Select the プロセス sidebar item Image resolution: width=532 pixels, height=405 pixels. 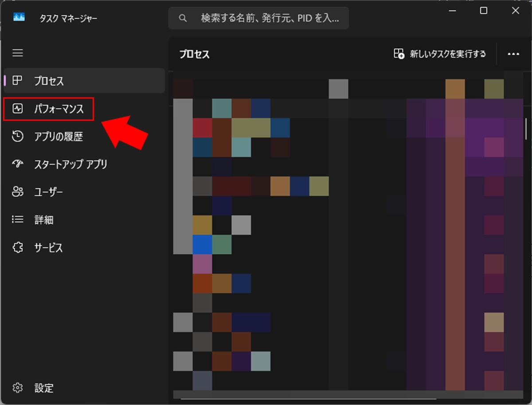point(49,81)
